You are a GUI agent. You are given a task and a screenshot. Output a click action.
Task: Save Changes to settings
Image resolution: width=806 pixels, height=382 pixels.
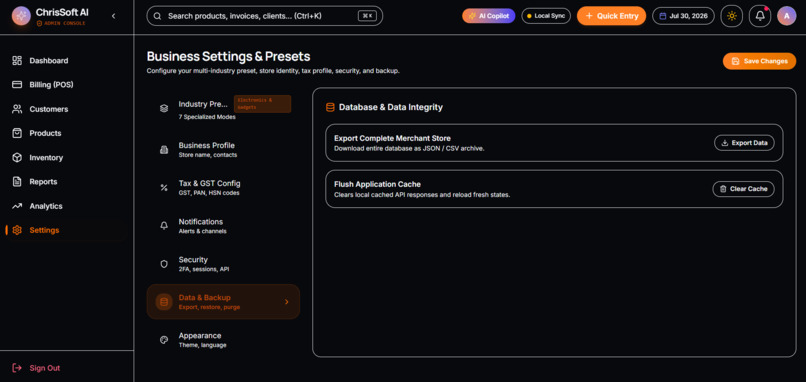pos(759,61)
